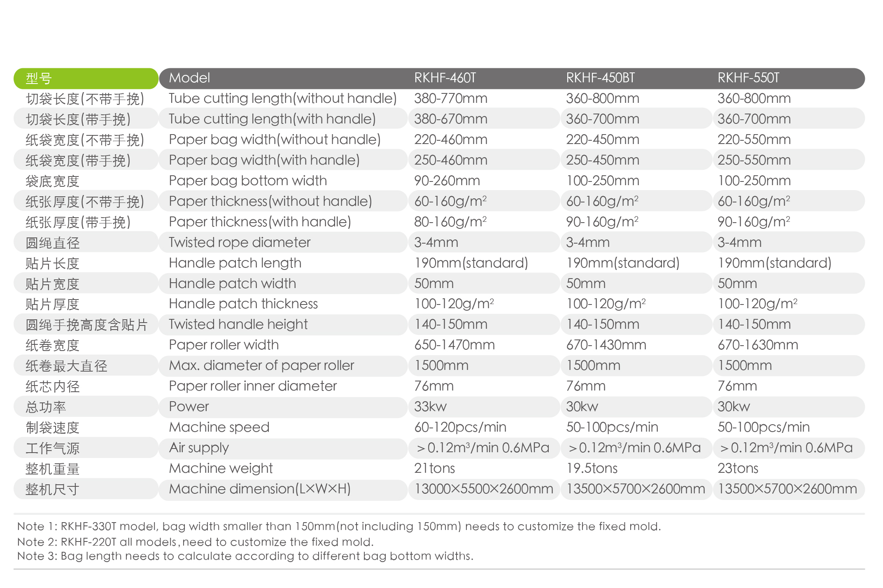Click the Machine dimension(L×W×H) label
The image size is (883, 588).
point(260,489)
